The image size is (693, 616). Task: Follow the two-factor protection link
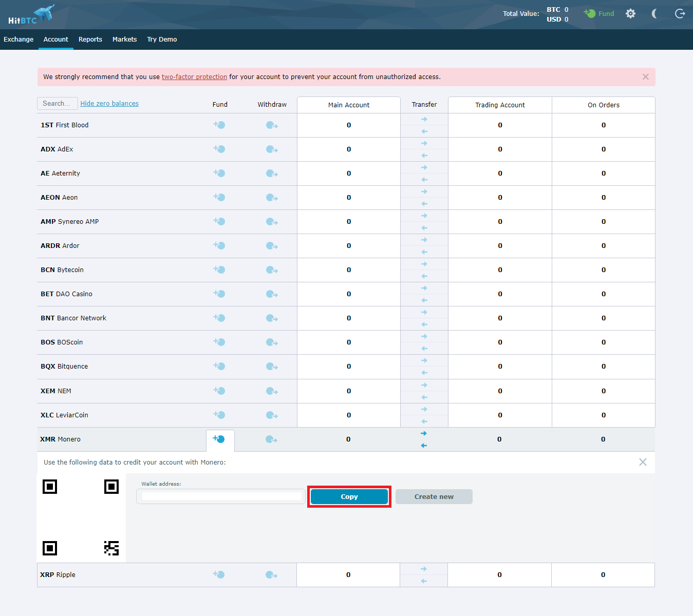(194, 77)
